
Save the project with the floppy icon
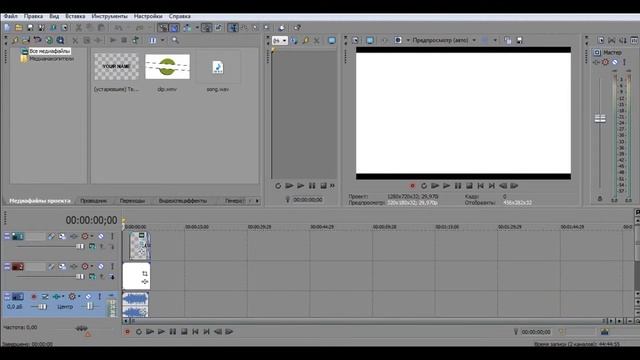tap(30, 28)
